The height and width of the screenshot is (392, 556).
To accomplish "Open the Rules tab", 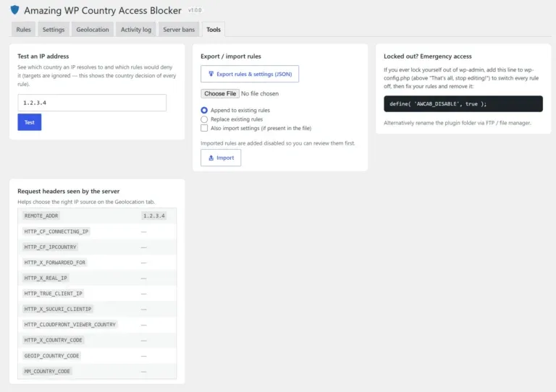I will (x=23, y=30).
